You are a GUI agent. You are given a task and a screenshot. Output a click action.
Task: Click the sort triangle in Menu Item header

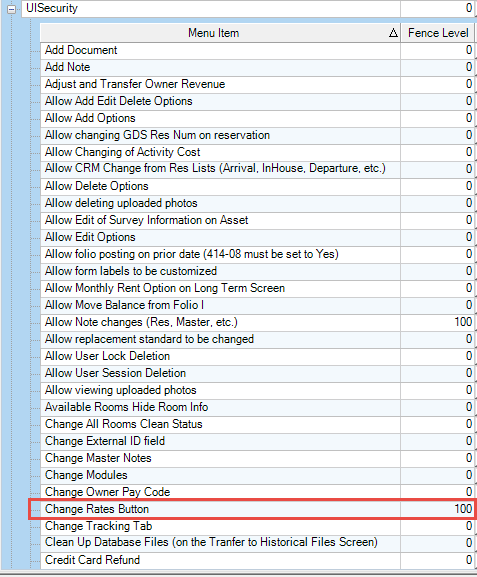click(393, 33)
